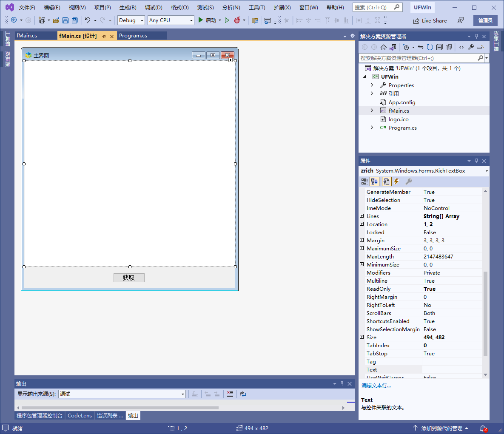Toggle auto-hide pin on Output panel

[342, 383]
